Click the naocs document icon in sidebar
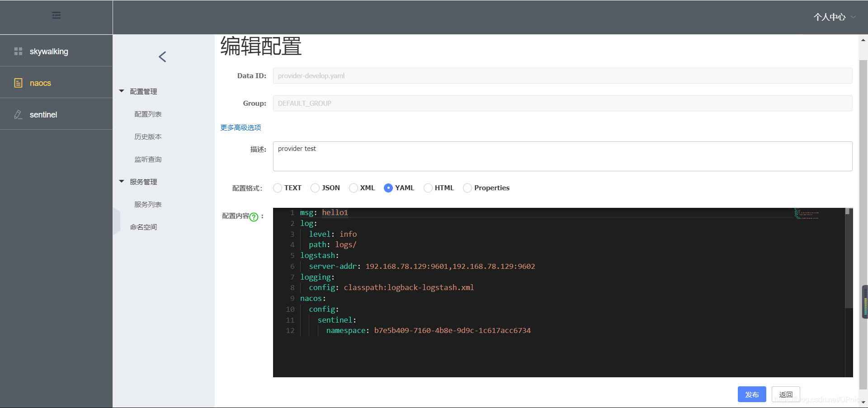The image size is (868, 408). 18,83
